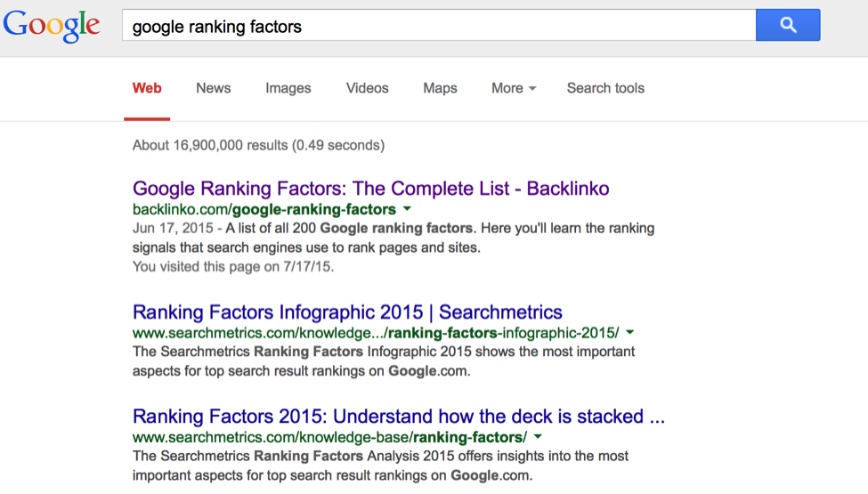Open the 'Understand how the deck is stacked' result
The height and width of the screenshot is (494, 868).
click(x=398, y=417)
